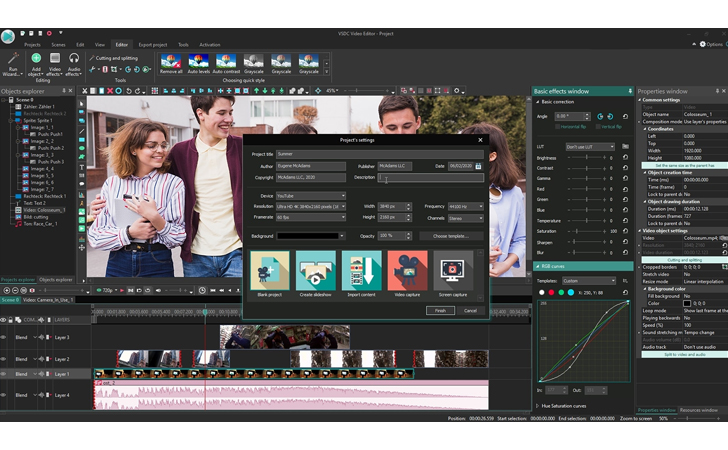Select the Video capture project icon
The width and height of the screenshot is (728, 450).
(407, 271)
